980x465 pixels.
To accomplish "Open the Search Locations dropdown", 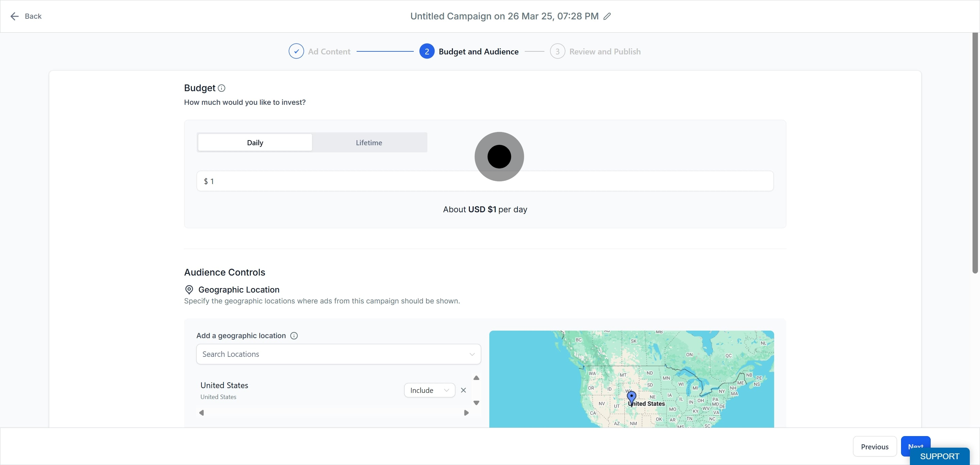I will click(338, 354).
